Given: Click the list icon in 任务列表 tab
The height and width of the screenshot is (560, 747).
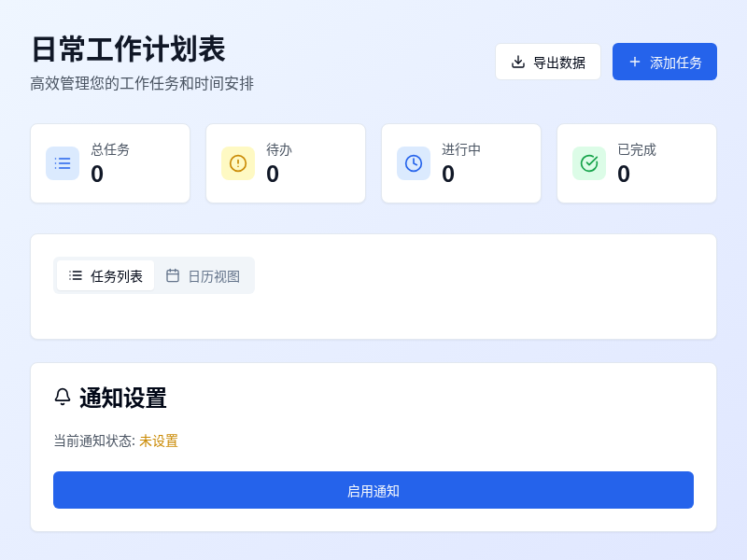Looking at the screenshot, I should click(x=76, y=275).
